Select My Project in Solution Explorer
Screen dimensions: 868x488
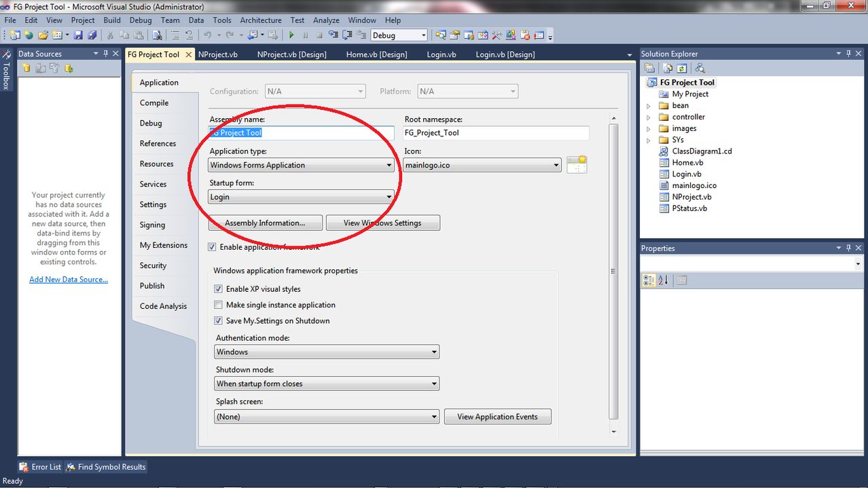[690, 94]
